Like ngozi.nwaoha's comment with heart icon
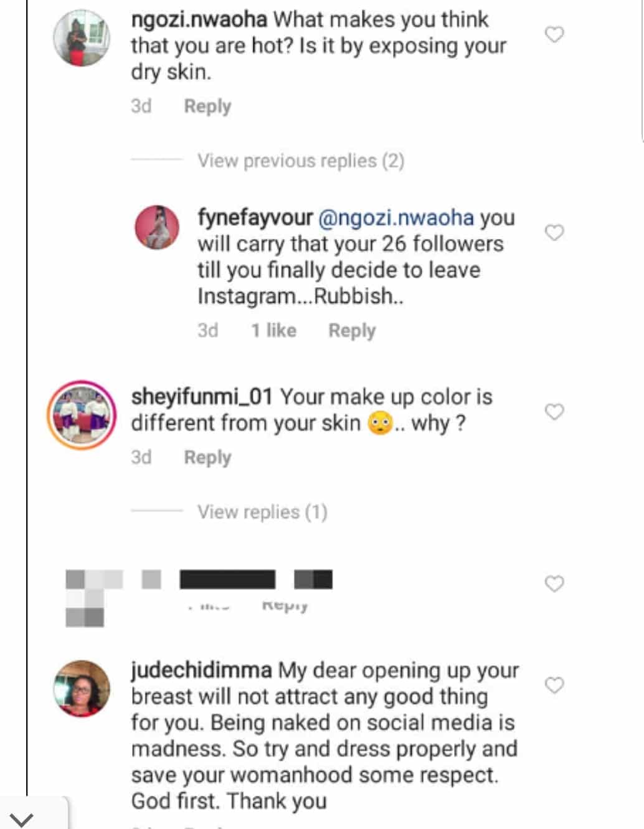644x829 pixels. [x=554, y=34]
